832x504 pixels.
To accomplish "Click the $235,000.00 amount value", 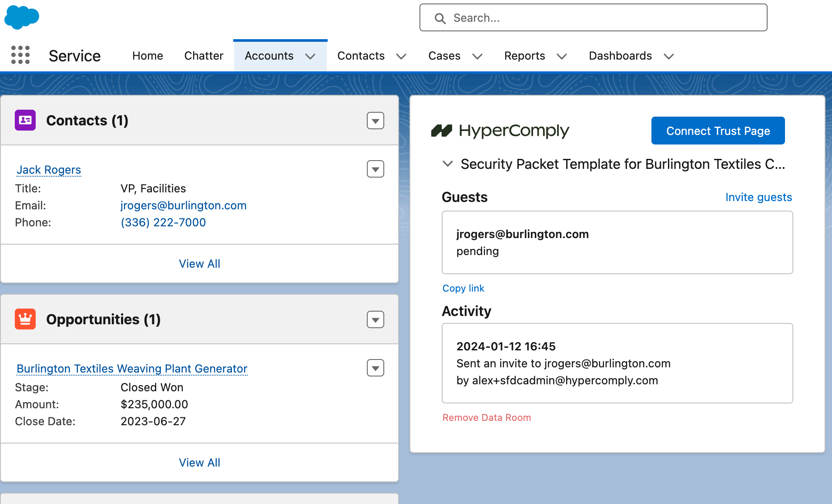I will pyautogui.click(x=154, y=404).
